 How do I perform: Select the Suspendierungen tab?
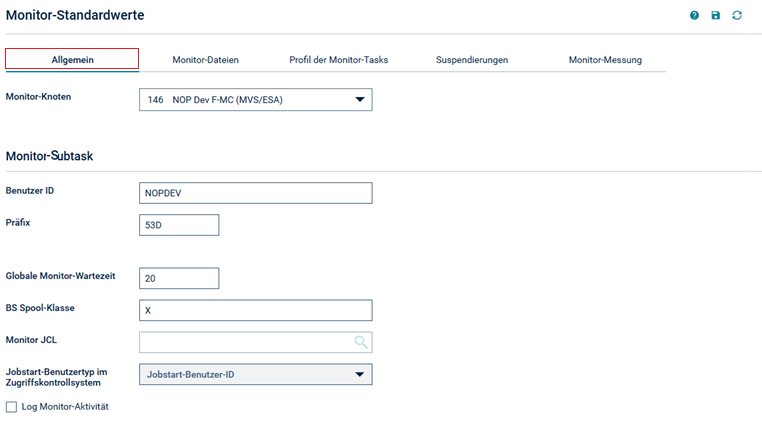(471, 60)
